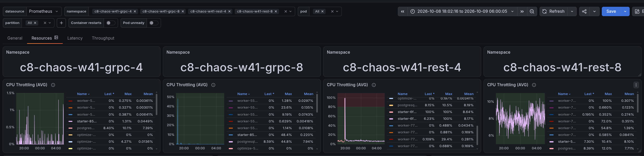Remove the c8-chaos-w41-rest-4 namespace chip

230,11
